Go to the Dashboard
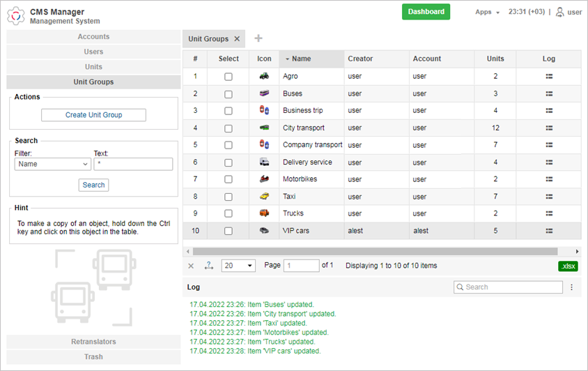588x371 pixels. point(426,12)
